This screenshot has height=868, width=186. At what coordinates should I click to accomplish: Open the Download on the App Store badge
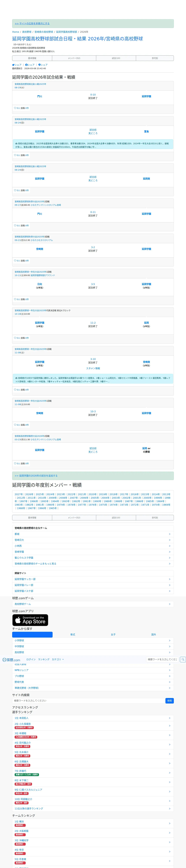coord(30,620)
